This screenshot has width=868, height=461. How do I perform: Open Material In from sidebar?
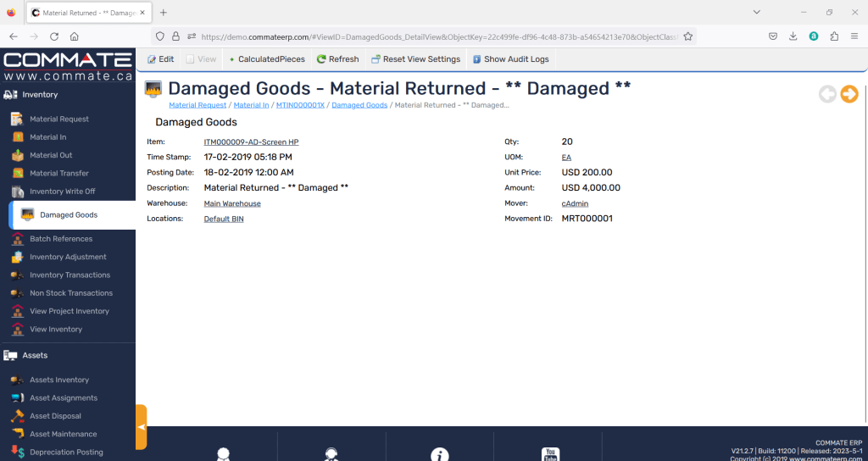[47, 137]
